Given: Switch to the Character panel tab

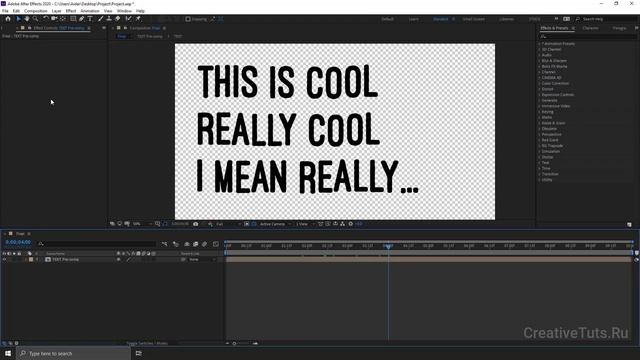Looking at the screenshot, I should pos(591,28).
